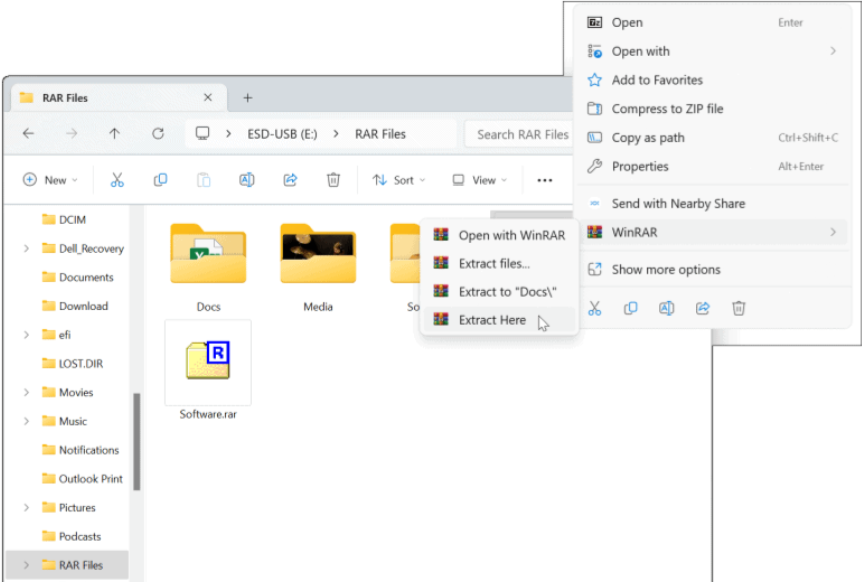Viewport: 863px width, 582px height.
Task: Click the rename icon at the context menu bottom
Action: tap(666, 308)
